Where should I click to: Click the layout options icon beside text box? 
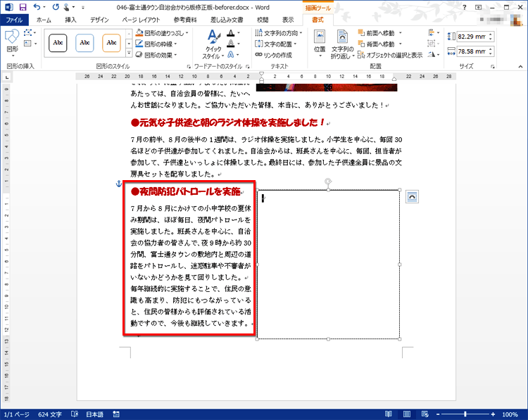[412, 197]
